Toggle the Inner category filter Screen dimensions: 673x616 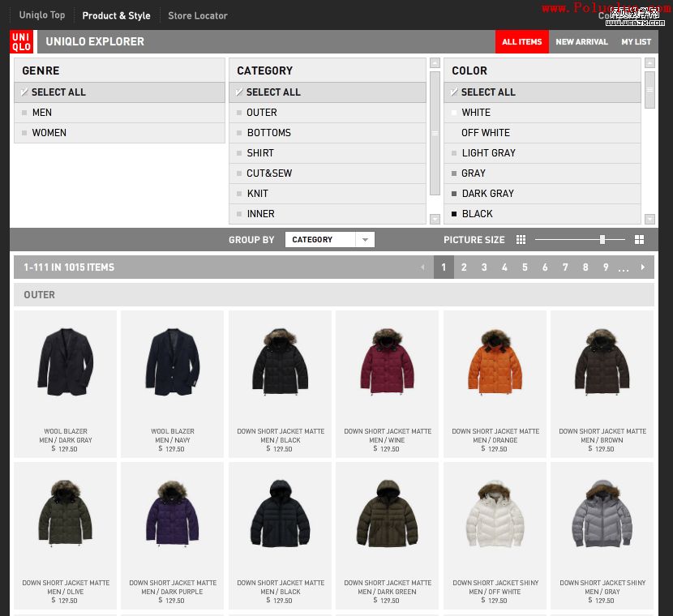(328, 214)
